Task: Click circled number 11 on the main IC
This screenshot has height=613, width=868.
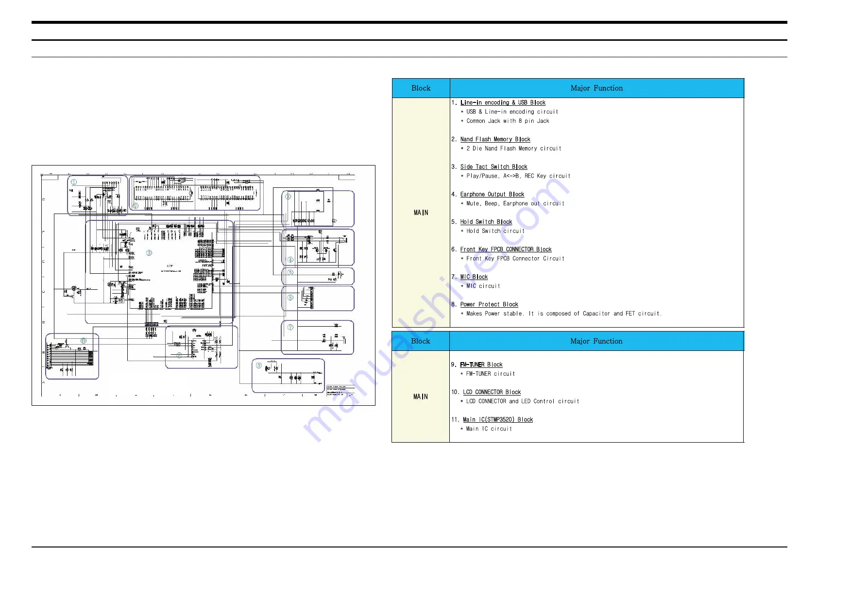Action: (149, 253)
